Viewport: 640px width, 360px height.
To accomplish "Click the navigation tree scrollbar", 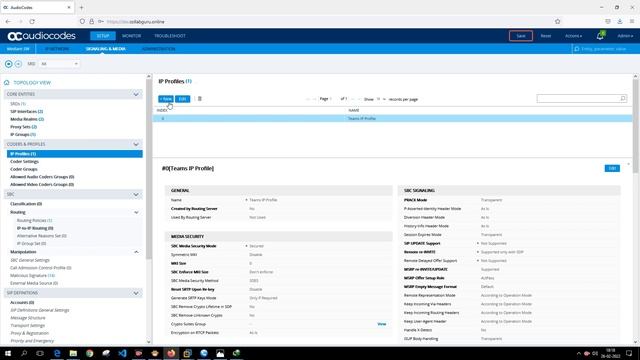I will [149, 169].
